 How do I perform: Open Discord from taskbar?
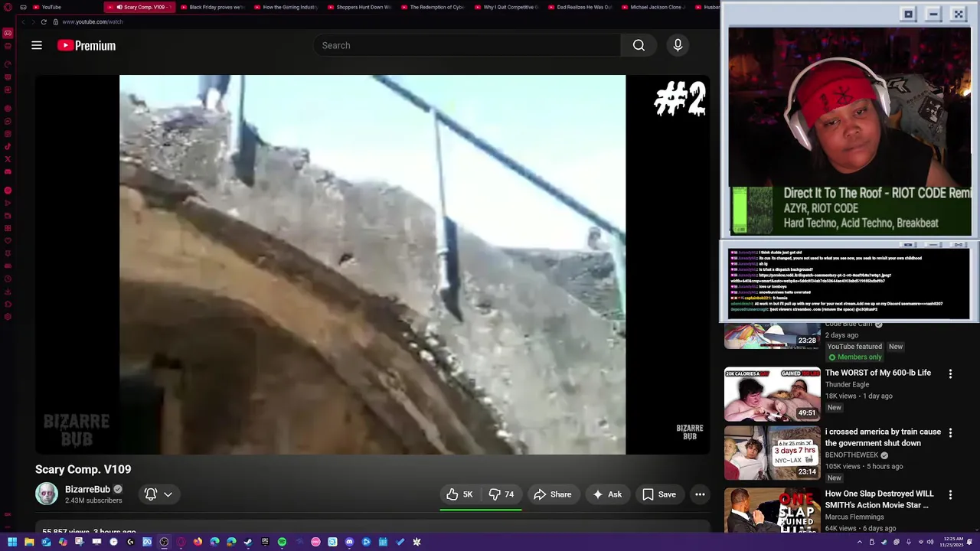(x=349, y=542)
